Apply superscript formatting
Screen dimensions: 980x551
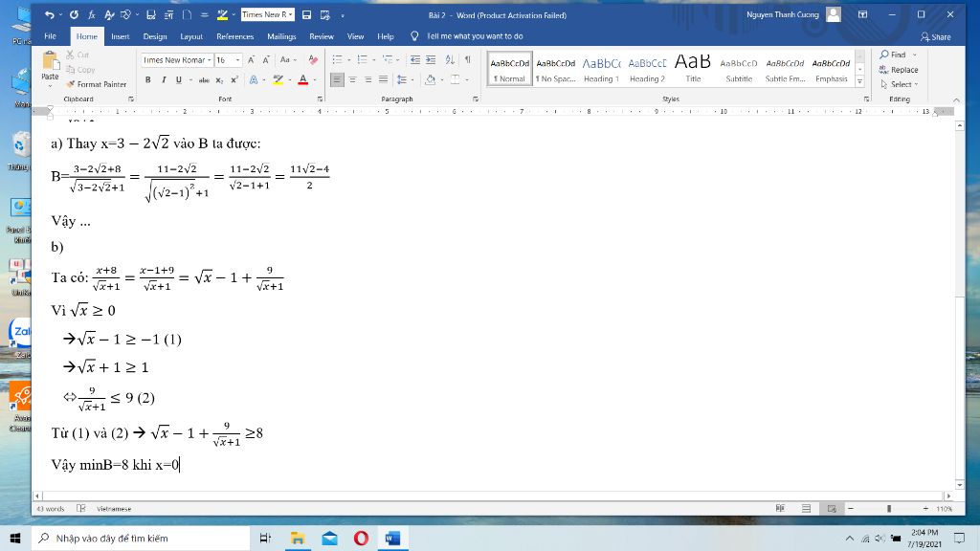pyautogui.click(x=234, y=80)
